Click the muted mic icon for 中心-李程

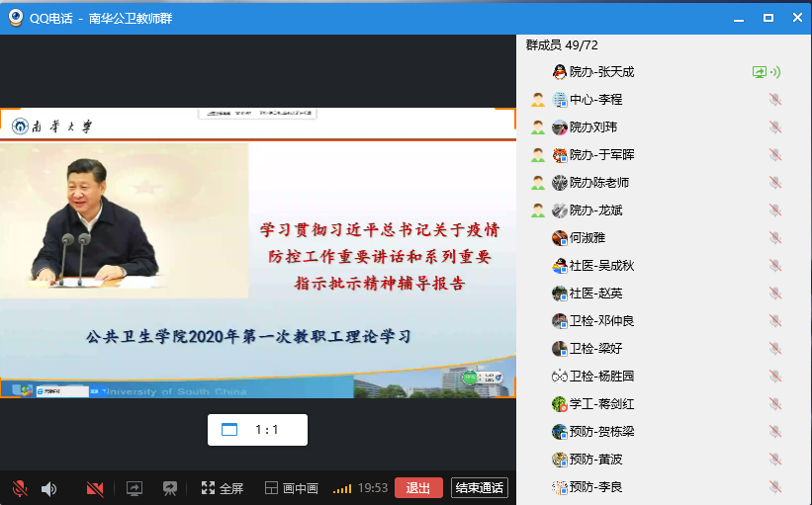[774, 100]
